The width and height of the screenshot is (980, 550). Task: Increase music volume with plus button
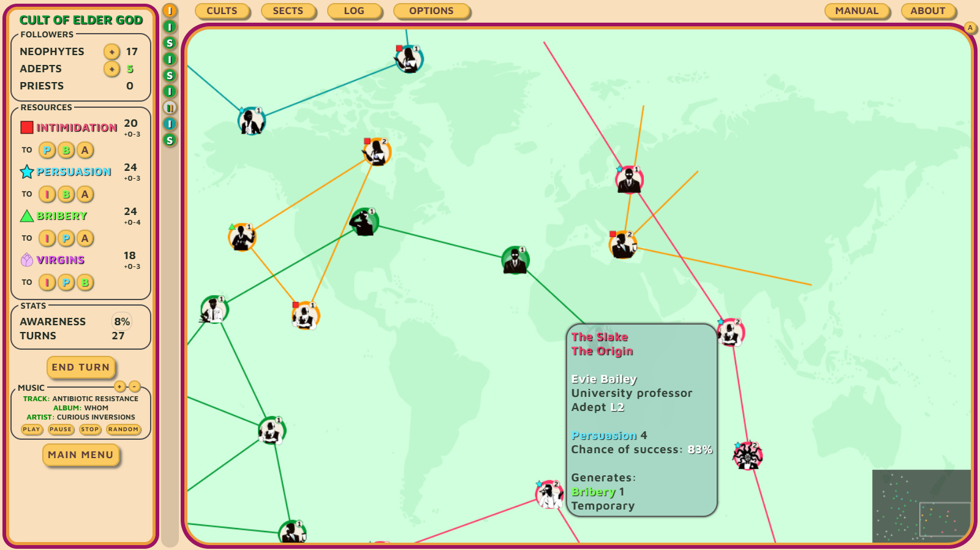(x=120, y=386)
